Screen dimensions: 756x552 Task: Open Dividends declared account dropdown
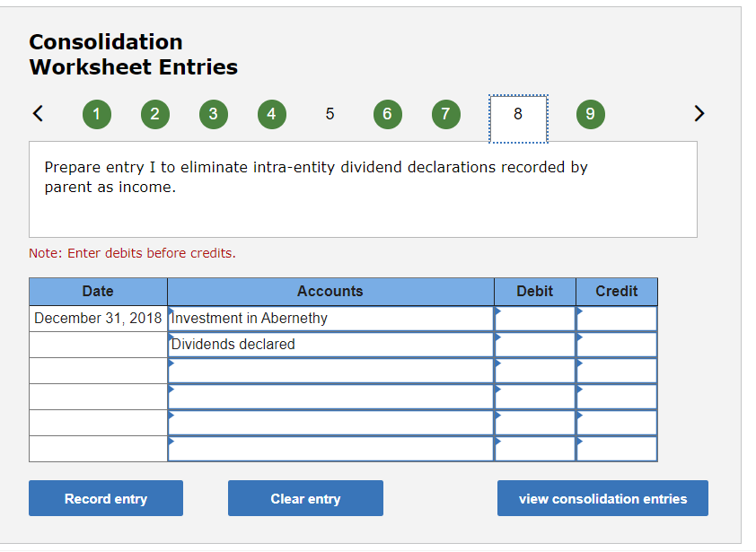pyautogui.click(x=330, y=345)
